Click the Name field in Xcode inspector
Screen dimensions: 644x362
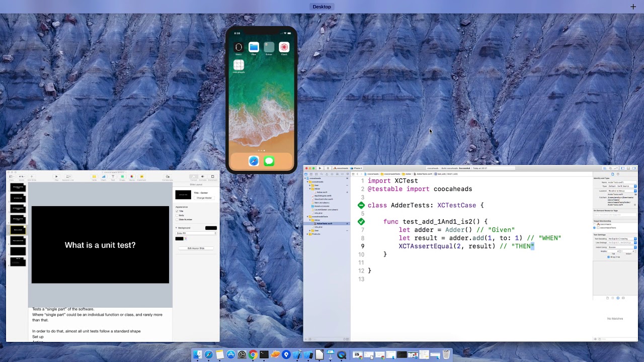click(622, 182)
